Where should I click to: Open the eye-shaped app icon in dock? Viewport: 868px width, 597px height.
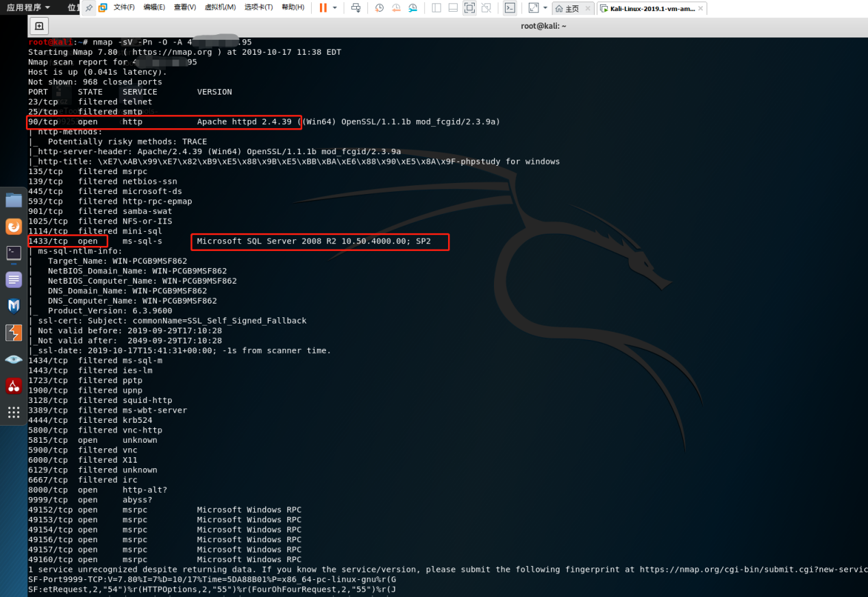point(14,359)
